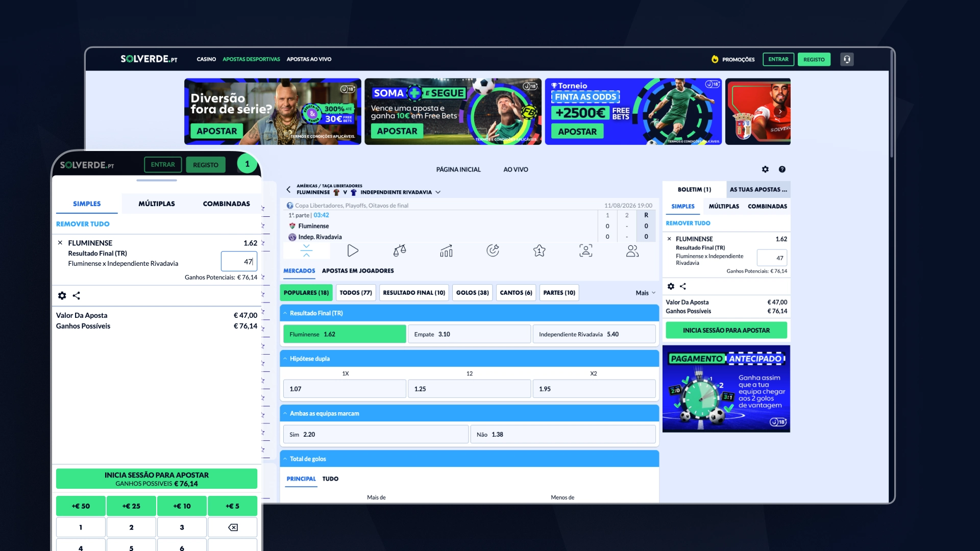980x551 pixels.
Task: Open the help question mark icon
Action: (x=782, y=169)
